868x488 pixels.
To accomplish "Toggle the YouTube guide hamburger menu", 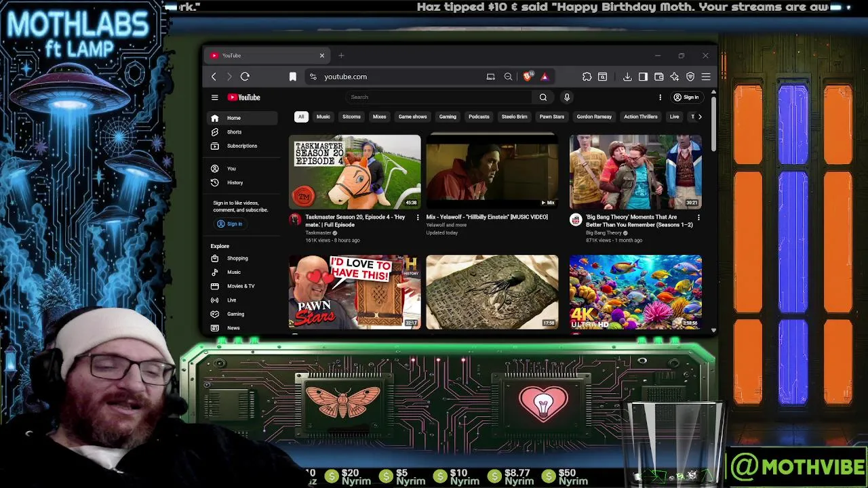I will coord(214,97).
